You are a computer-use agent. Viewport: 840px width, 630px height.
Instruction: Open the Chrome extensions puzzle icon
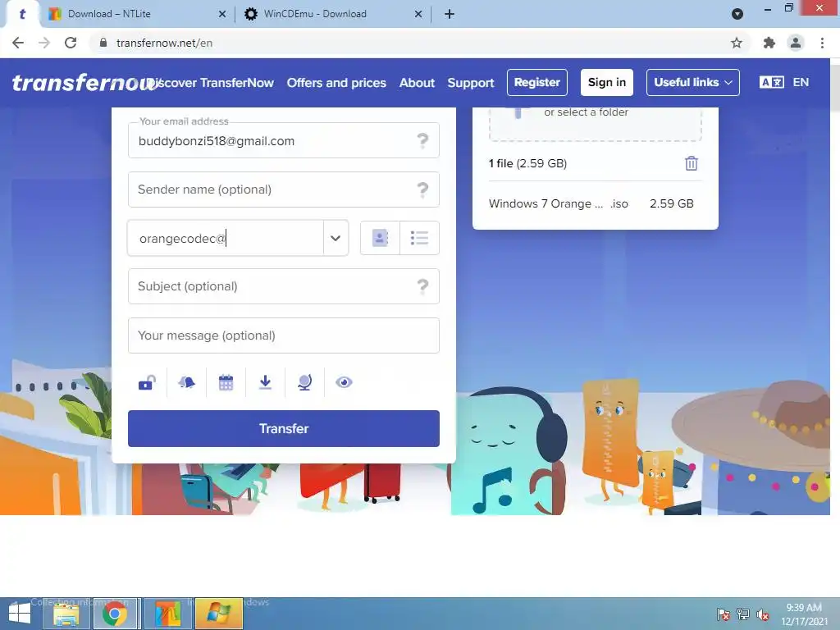click(769, 43)
